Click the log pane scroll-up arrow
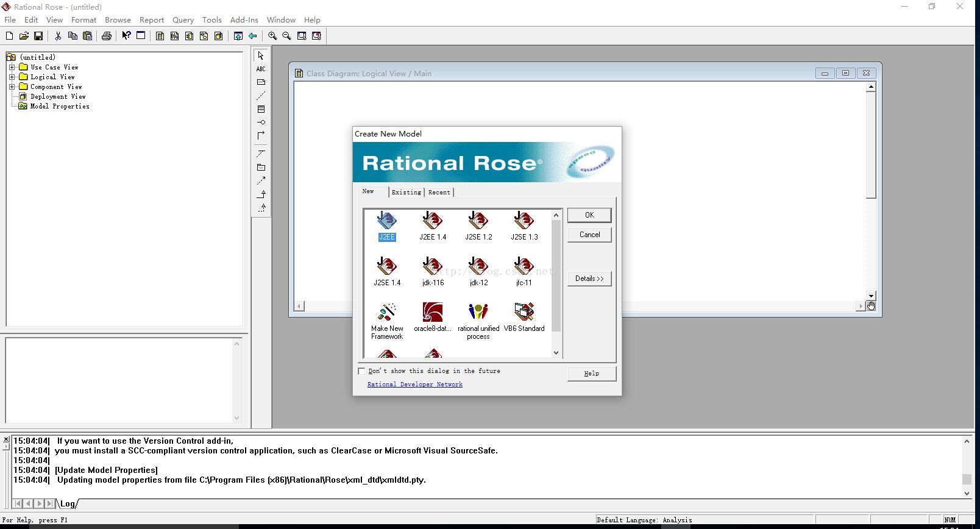The image size is (980, 529). click(967, 441)
